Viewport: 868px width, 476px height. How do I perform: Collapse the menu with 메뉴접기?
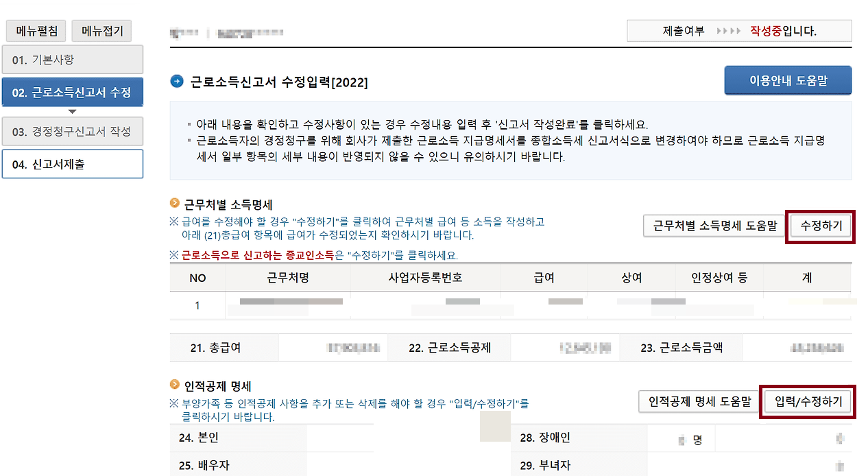coord(101,30)
